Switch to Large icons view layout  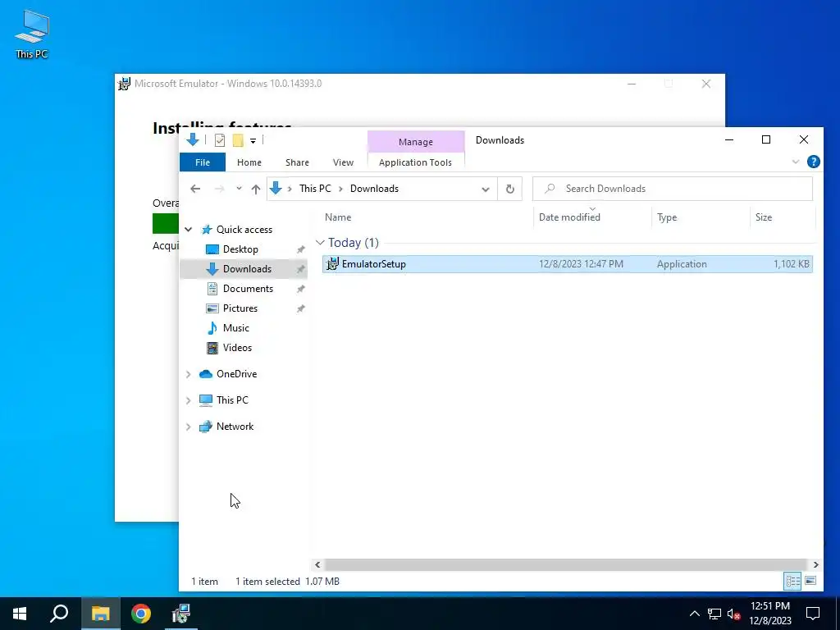coord(810,581)
